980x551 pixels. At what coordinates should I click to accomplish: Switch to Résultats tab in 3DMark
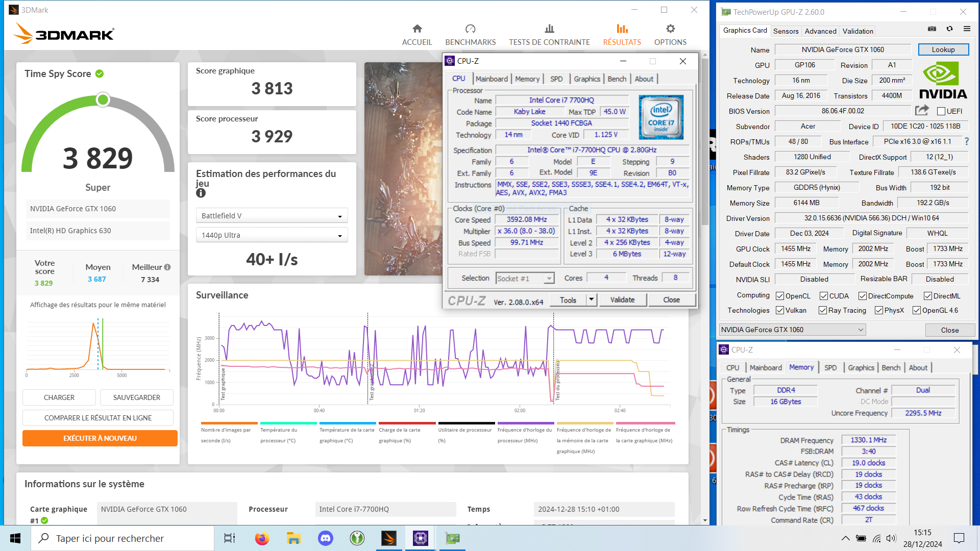point(622,35)
